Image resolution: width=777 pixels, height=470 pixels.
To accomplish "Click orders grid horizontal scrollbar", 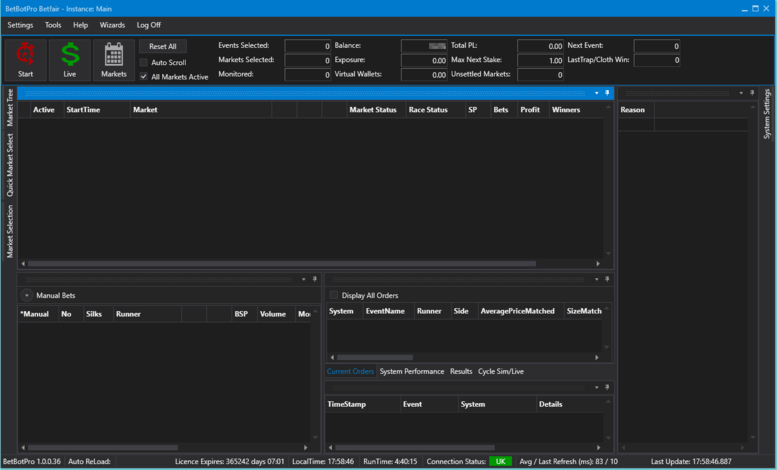I will click(375, 357).
